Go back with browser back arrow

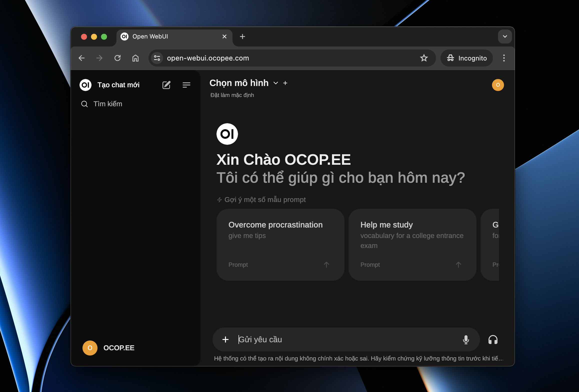pos(81,58)
